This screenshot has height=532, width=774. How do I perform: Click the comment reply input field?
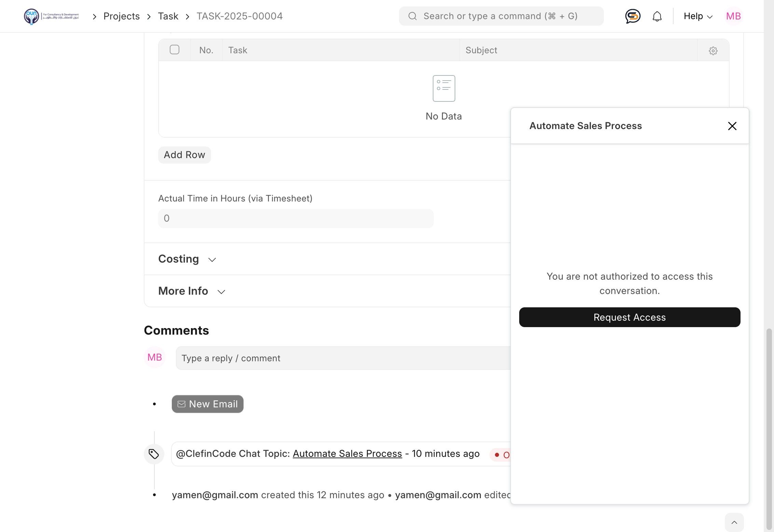point(342,358)
